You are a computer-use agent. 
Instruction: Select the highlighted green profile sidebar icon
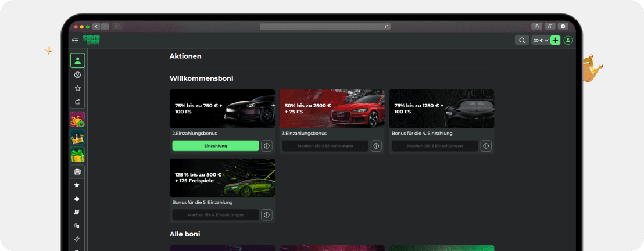[78, 60]
